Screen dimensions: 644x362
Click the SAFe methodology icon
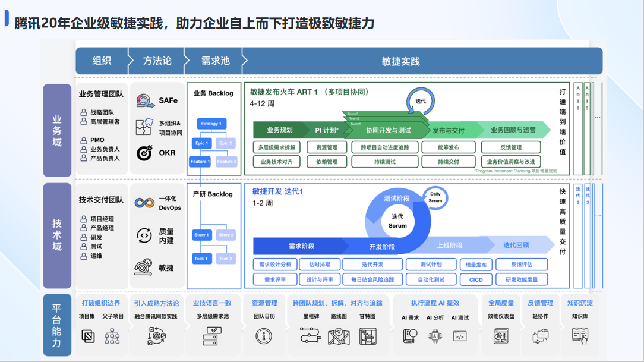[x=145, y=100]
